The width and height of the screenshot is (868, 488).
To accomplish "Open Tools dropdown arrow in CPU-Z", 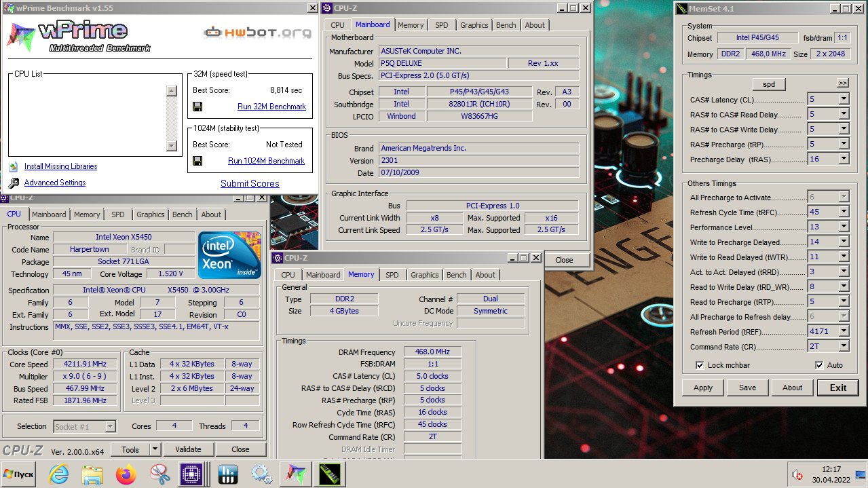I will coord(154,449).
